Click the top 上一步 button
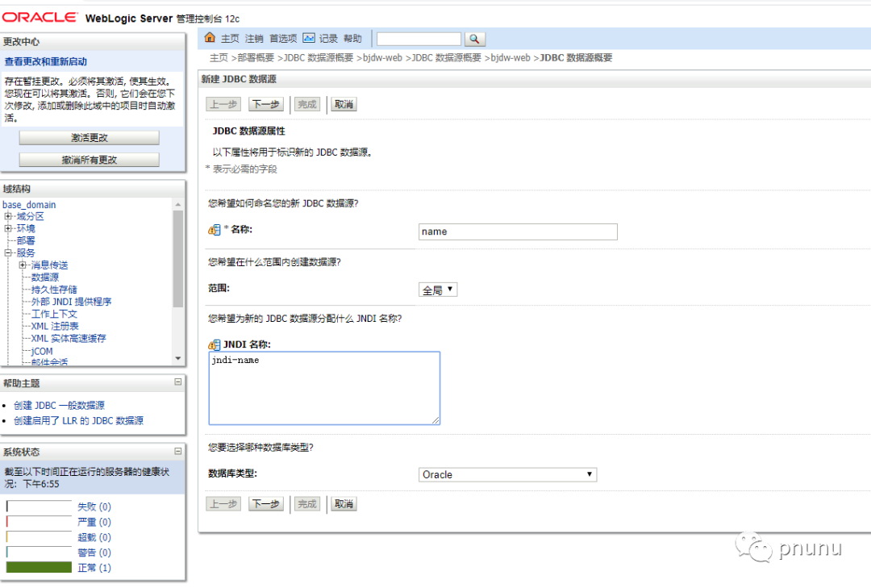The height and width of the screenshot is (588, 871). click(x=223, y=104)
